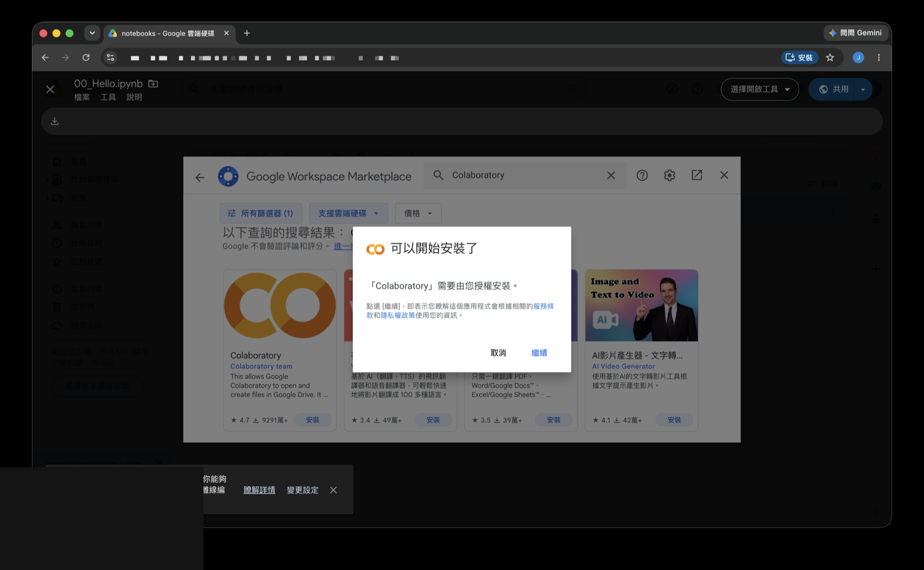Viewport: 924px width, 570px height.
Task: Open the 服務條款 terms of service link
Action: pos(543,306)
